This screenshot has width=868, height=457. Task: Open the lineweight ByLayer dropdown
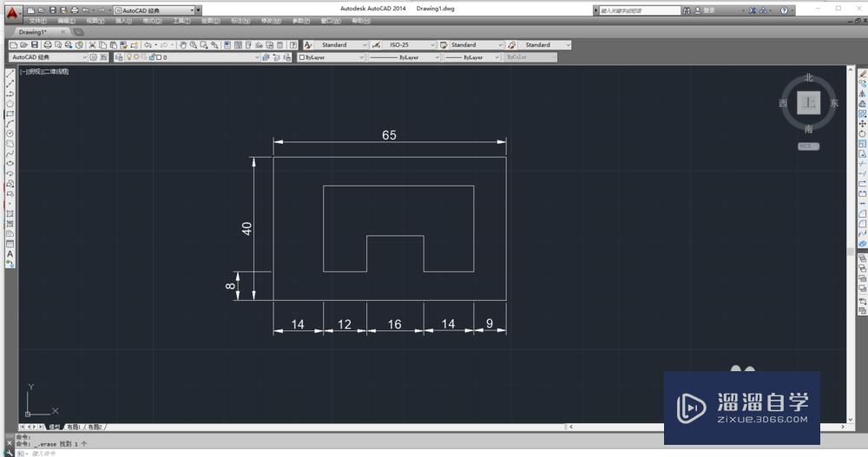click(472, 57)
